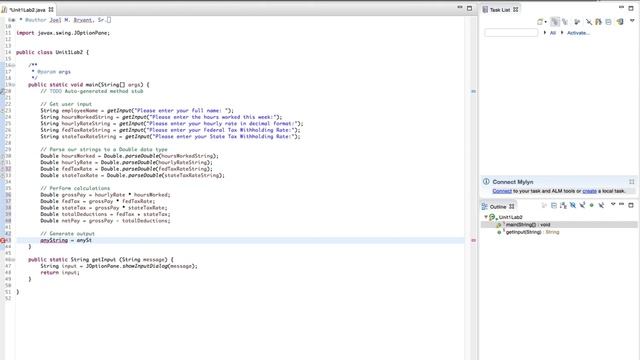Toggle Sort alphabetically in Outline toolbar

[x=563, y=205]
